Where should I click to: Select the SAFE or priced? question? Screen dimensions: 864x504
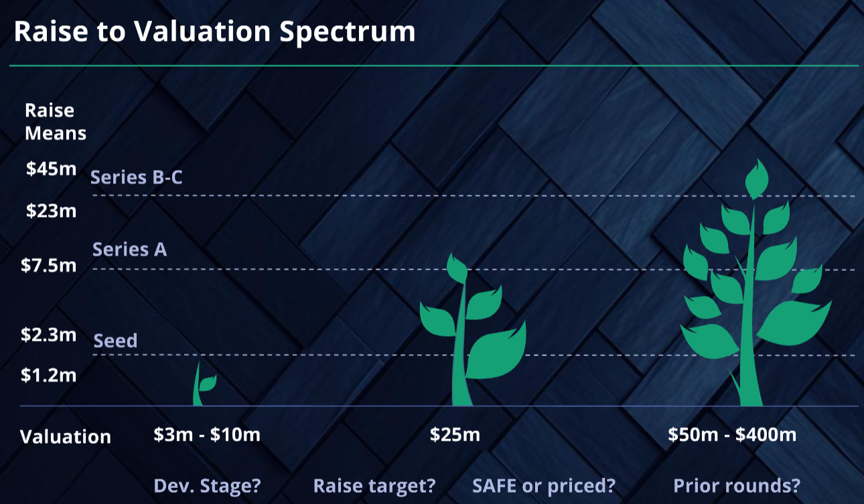coord(544,485)
